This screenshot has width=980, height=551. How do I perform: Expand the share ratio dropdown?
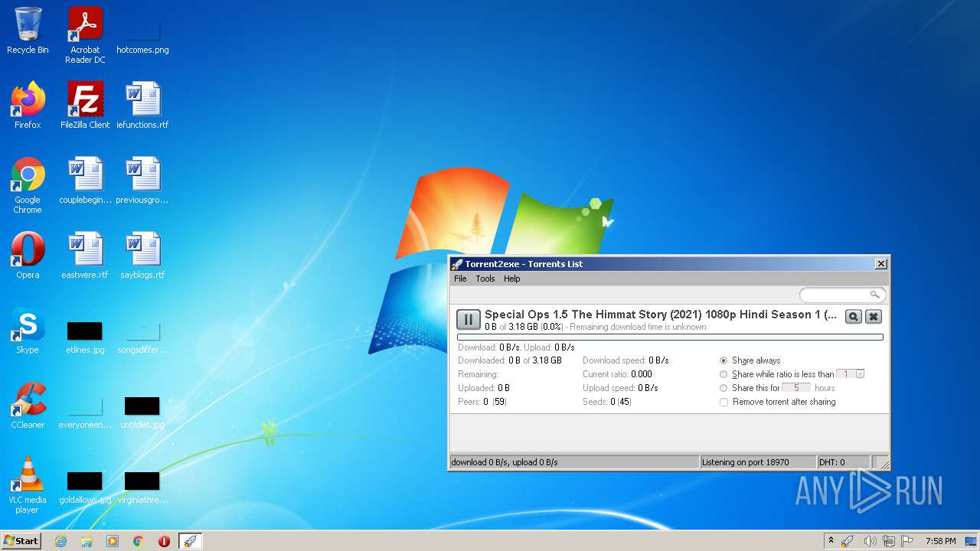860,374
